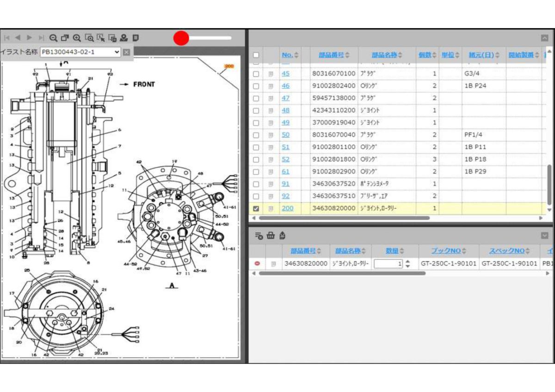Activate the zoom-to-area selection tool
The width and height of the screenshot is (555, 392).
coord(89,38)
